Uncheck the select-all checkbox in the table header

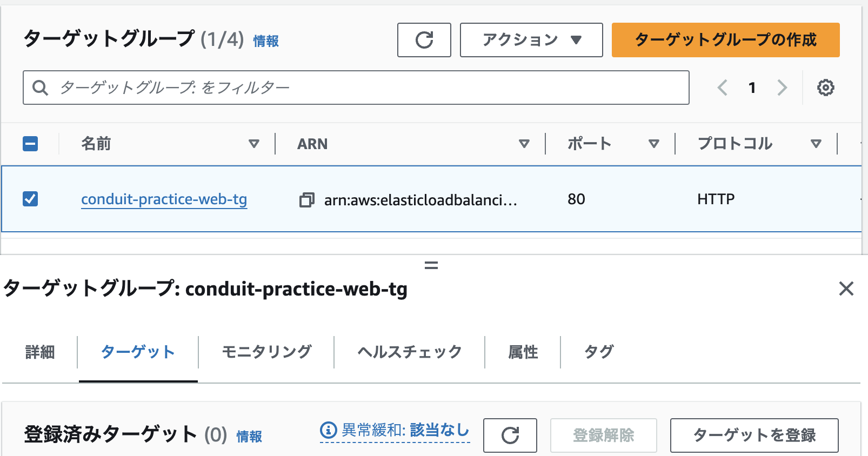(x=31, y=144)
